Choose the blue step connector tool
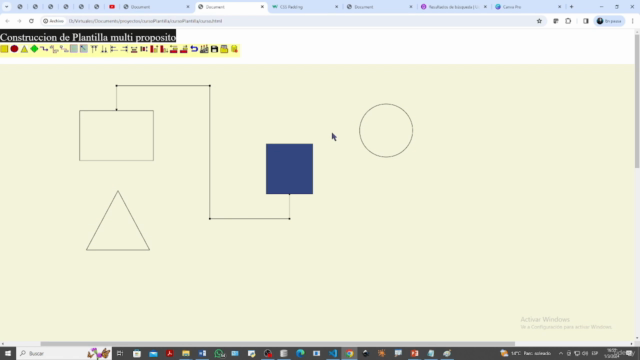 pyautogui.click(x=44, y=49)
